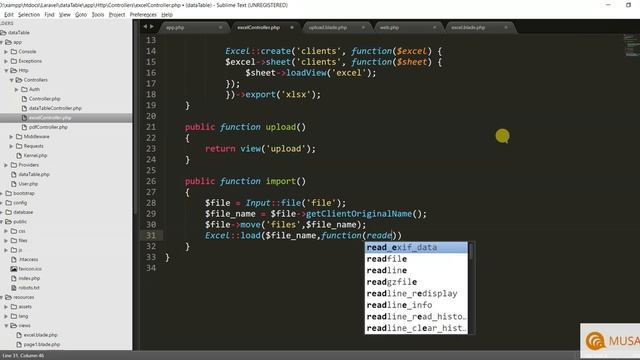
Task: Collapse the views folder arrow
Action: tap(6, 325)
